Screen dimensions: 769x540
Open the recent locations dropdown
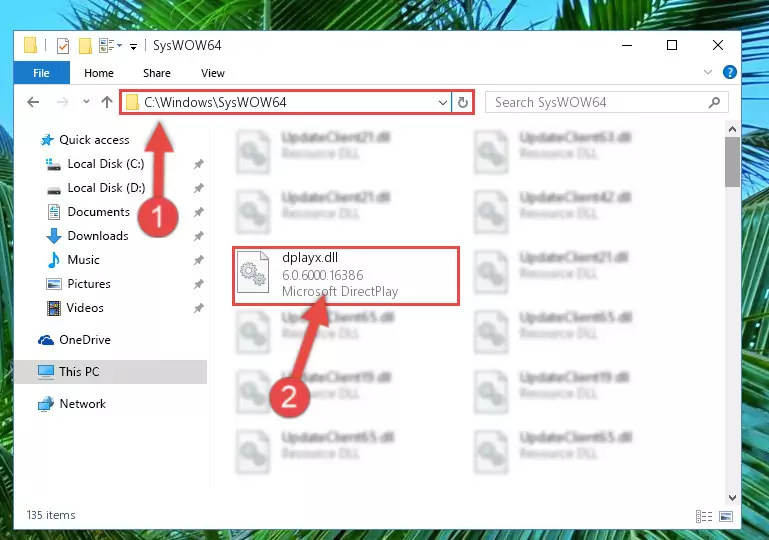tap(86, 102)
